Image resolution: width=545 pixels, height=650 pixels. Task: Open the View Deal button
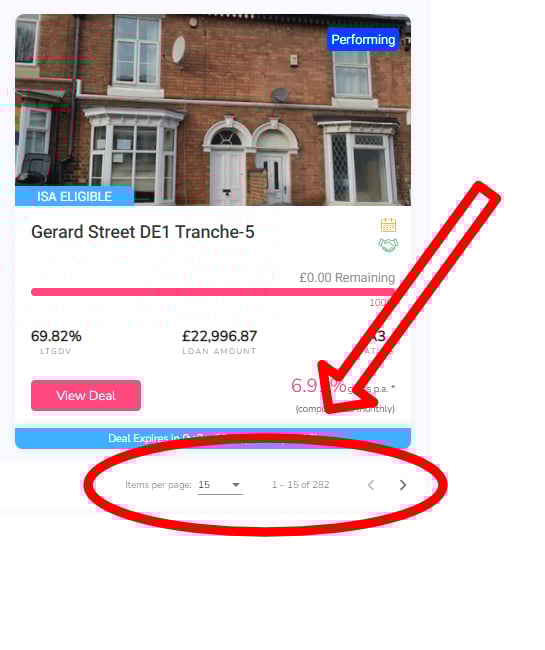tap(86, 395)
